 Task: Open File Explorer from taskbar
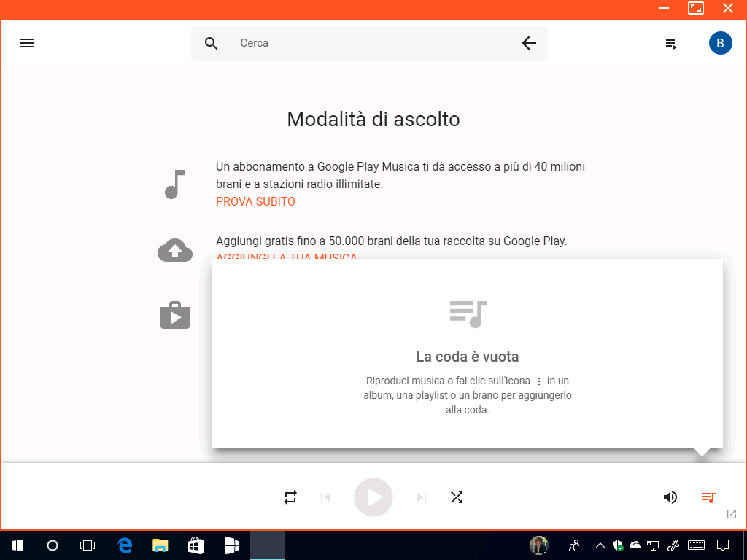click(x=160, y=545)
